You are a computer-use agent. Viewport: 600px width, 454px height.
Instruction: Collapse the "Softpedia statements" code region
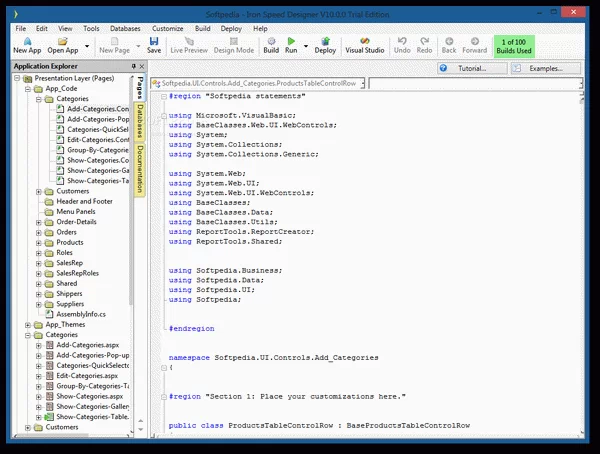(x=164, y=96)
